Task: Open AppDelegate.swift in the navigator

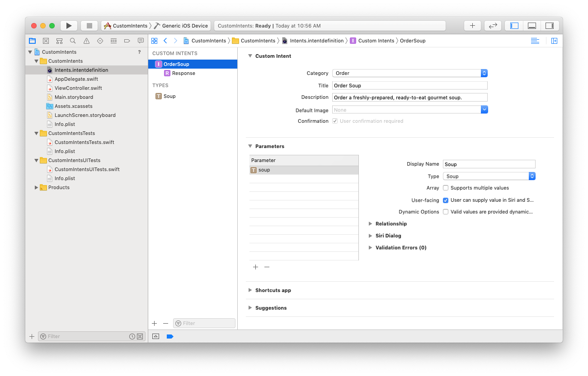Action: tap(76, 79)
